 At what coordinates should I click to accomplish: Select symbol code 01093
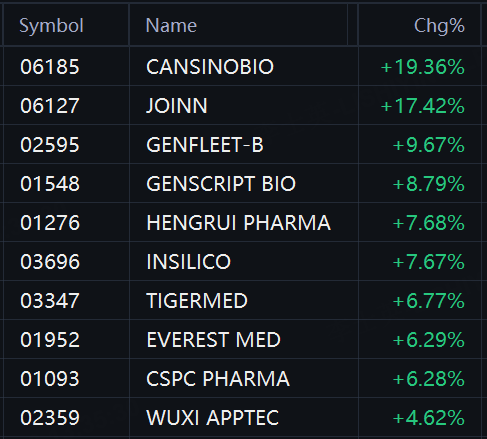(x=50, y=379)
